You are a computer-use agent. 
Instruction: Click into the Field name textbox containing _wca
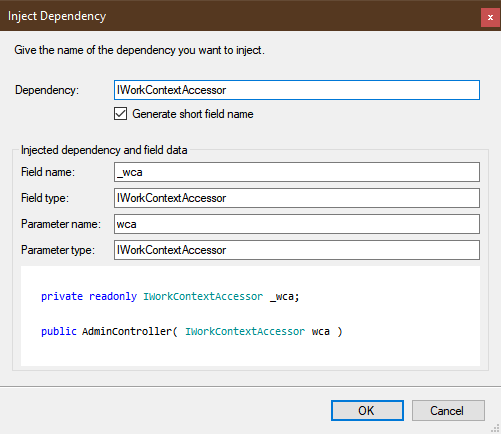(x=297, y=172)
